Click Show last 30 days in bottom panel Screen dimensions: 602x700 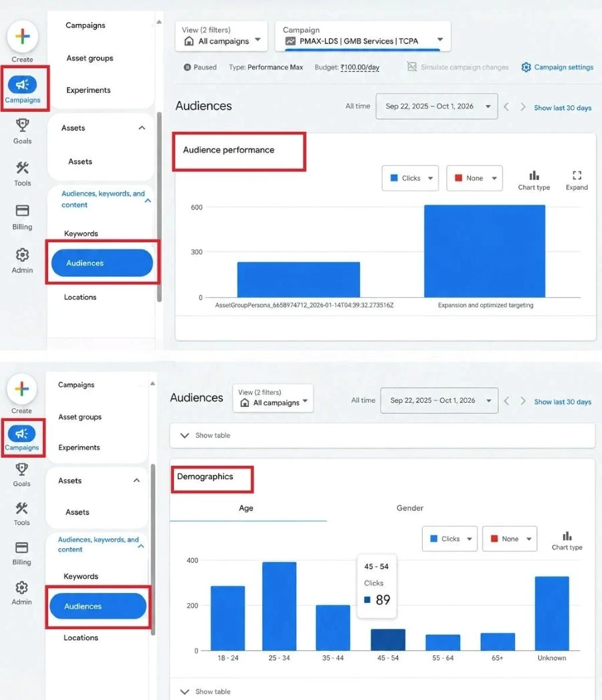[x=563, y=402]
